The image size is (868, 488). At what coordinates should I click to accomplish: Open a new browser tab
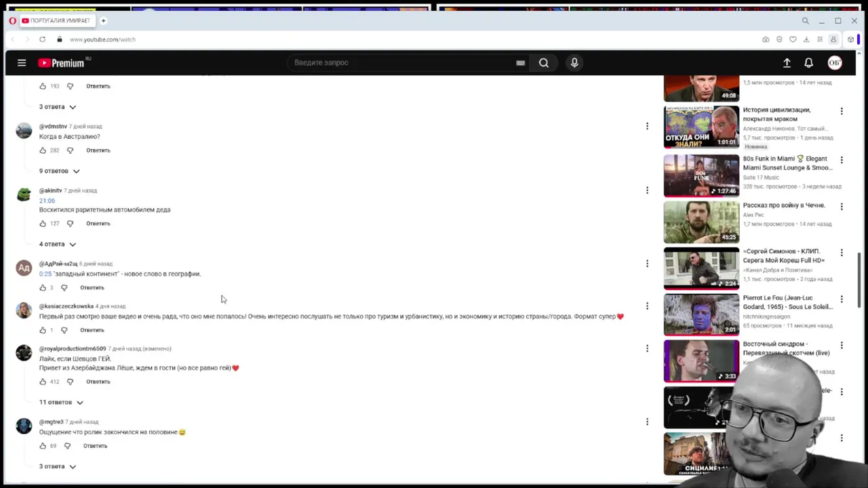104,21
